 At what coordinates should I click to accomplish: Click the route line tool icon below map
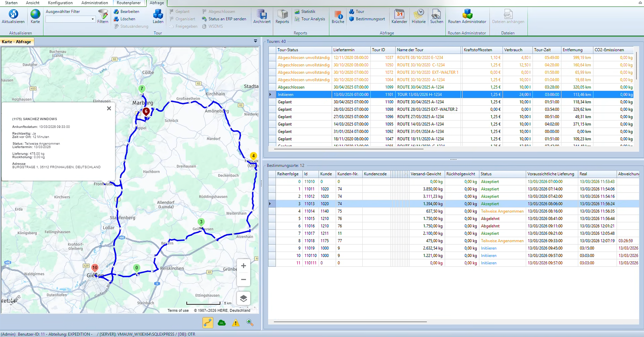click(x=208, y=323)
